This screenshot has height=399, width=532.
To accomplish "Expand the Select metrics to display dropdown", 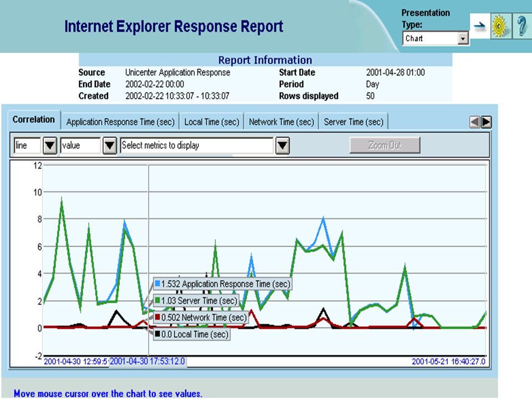I will tap(283, 146).
